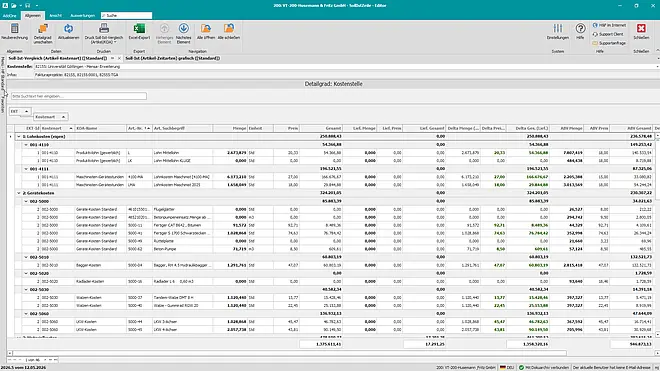Close the Soll-Ist-Vergleich document tab

(x=120, y=58)
